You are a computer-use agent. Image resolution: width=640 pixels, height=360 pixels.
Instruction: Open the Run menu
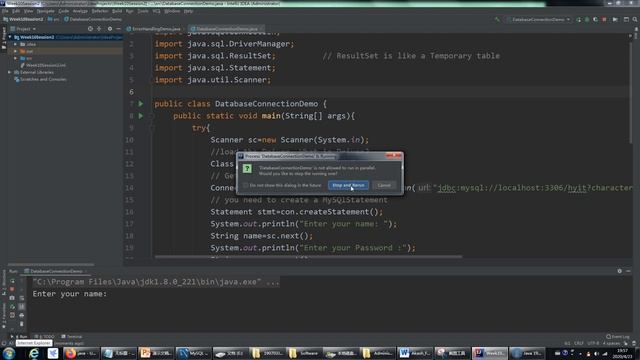pos(129,11)
